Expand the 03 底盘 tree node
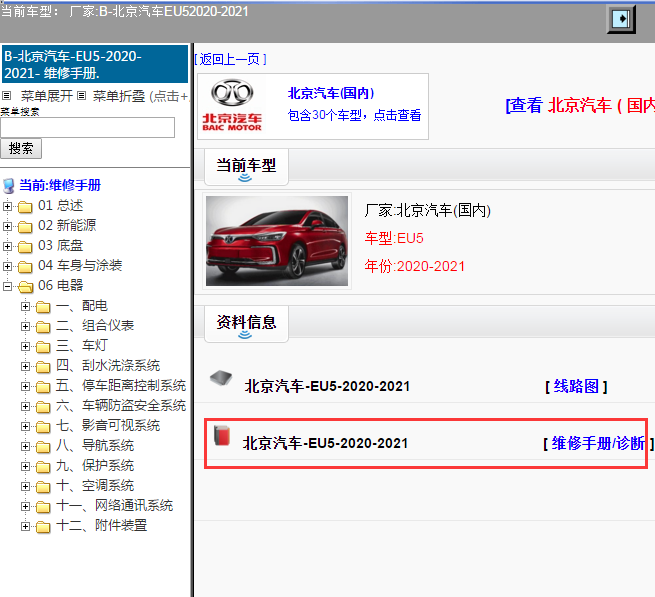Image resolution: width=655 pixels, height=597 pixels. tap(7, 246)
